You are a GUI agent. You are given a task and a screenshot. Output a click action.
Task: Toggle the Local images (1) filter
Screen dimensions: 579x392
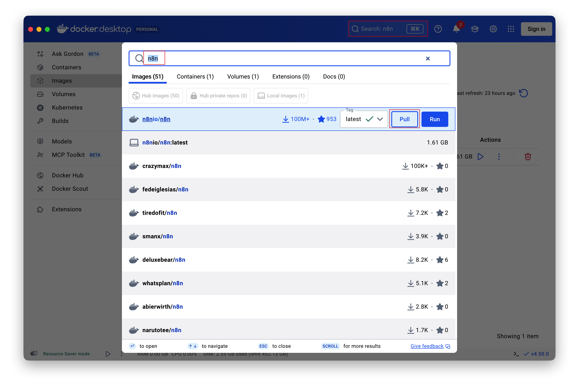click(281, 96)
